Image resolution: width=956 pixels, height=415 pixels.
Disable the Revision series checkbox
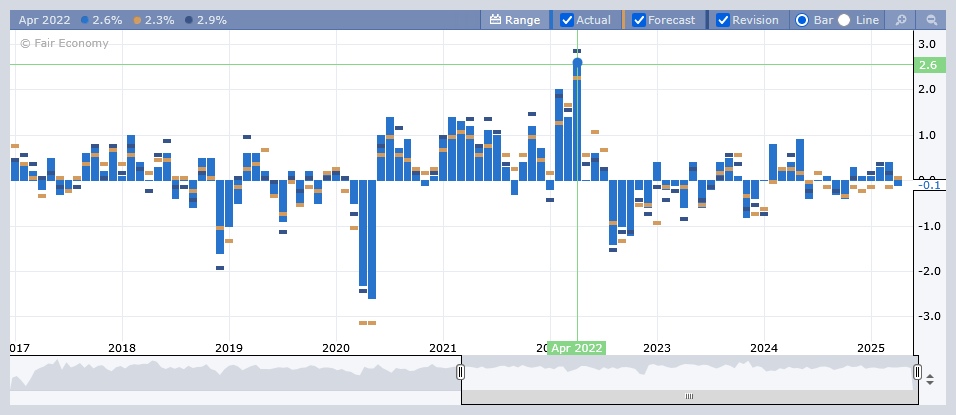click(x=723, y=20)
